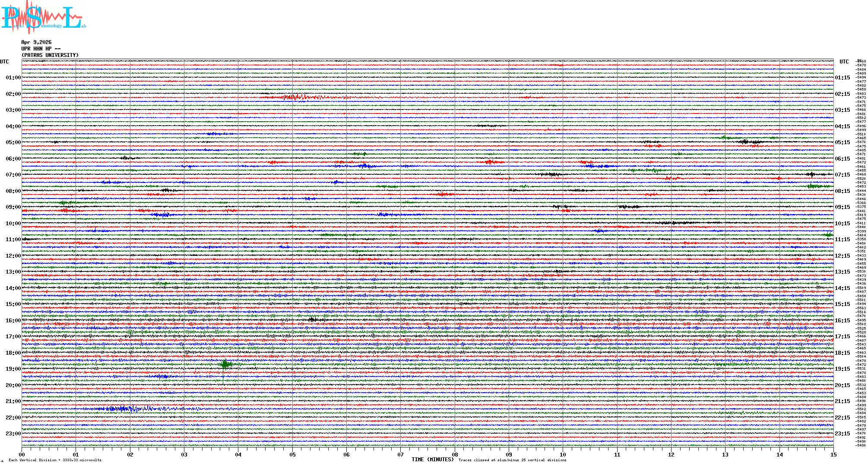Click the 'Traces clipped' footnote text
This screenshot has width=868, height=466.
tap(512, 460)
